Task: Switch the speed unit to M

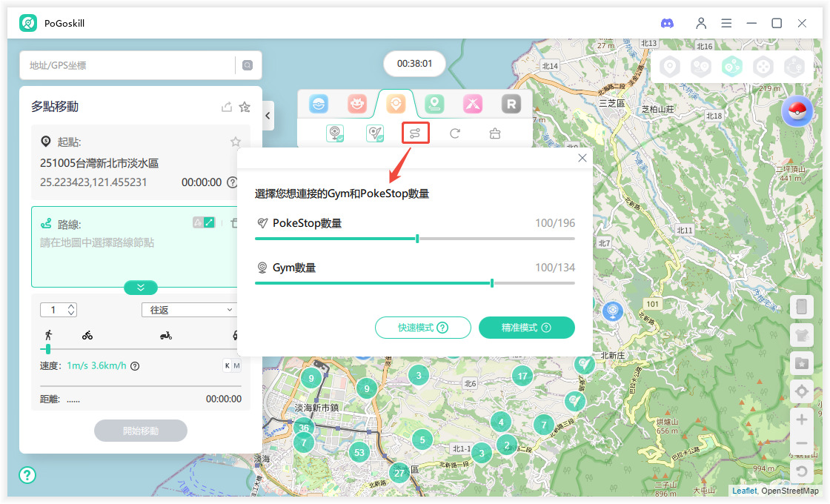Action: (x=236, y=366)
